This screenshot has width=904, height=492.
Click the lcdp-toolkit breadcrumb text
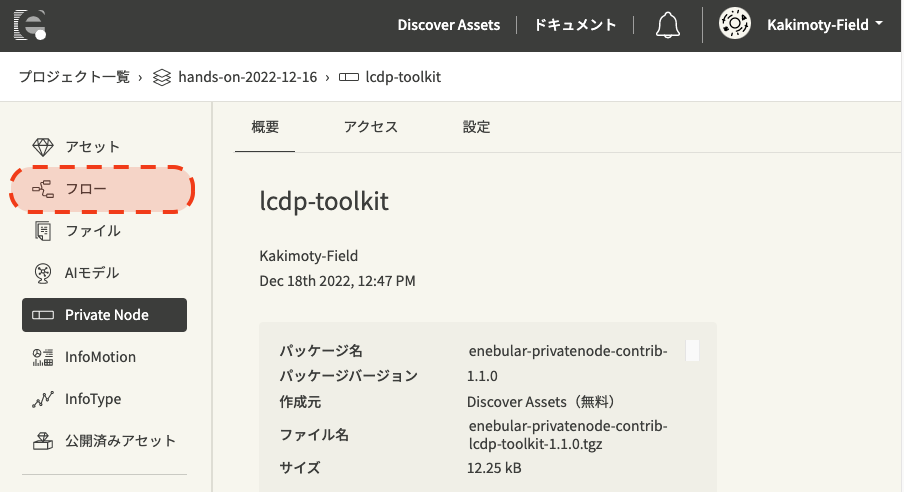click(x=403, y=77)
